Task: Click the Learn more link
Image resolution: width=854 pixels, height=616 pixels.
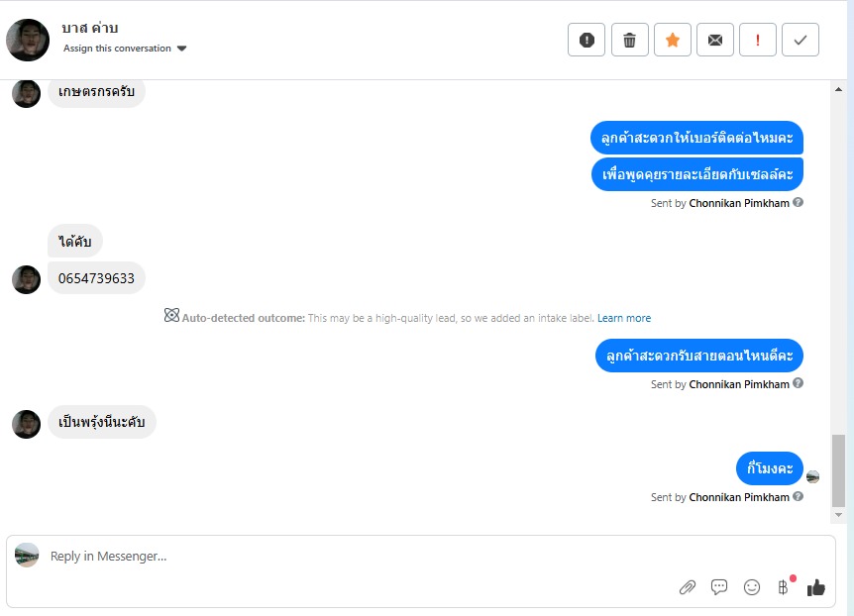Action: click(624, 318)
